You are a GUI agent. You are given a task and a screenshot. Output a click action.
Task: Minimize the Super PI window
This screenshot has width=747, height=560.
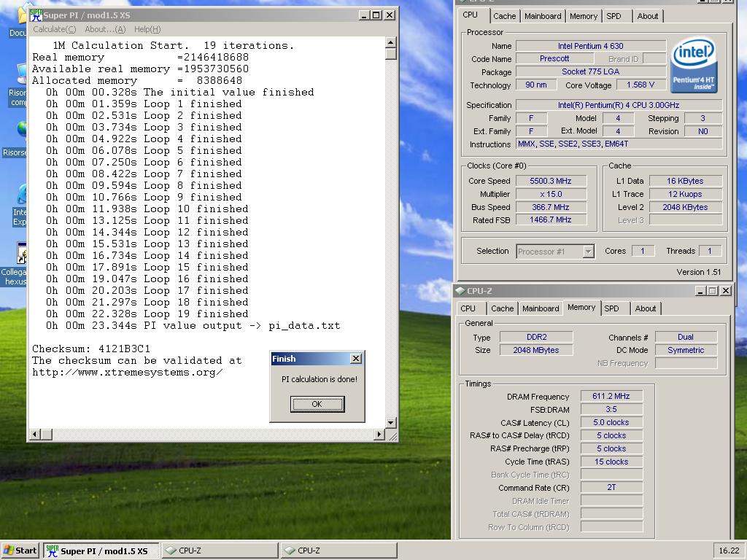coord(364,15)
